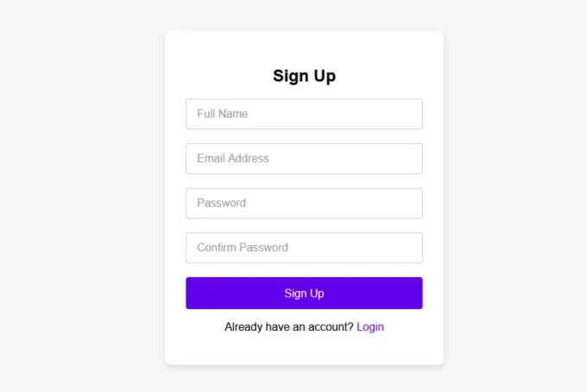This screenshot has height=392, width=587.
Task: Click blank white card area above the heading
Action: tap(304, 48)
